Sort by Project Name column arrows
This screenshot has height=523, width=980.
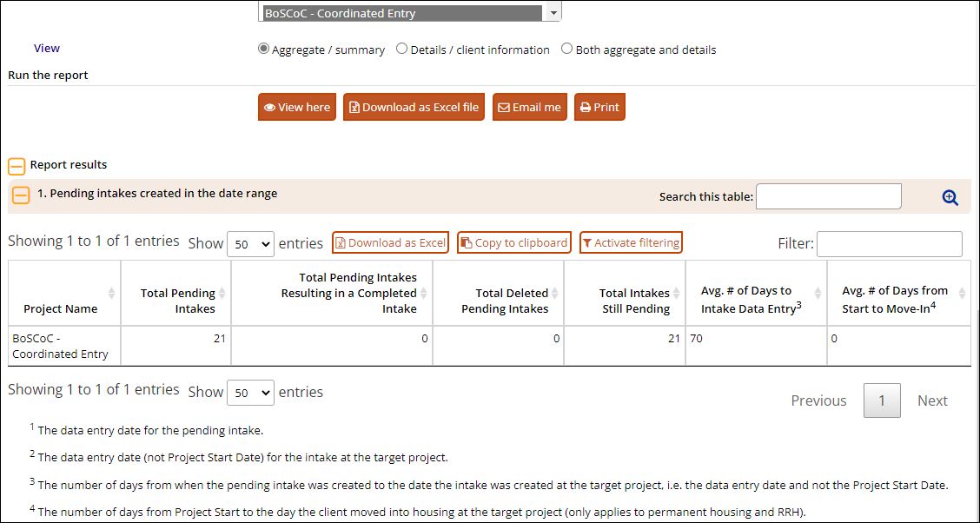click(111, 293)
